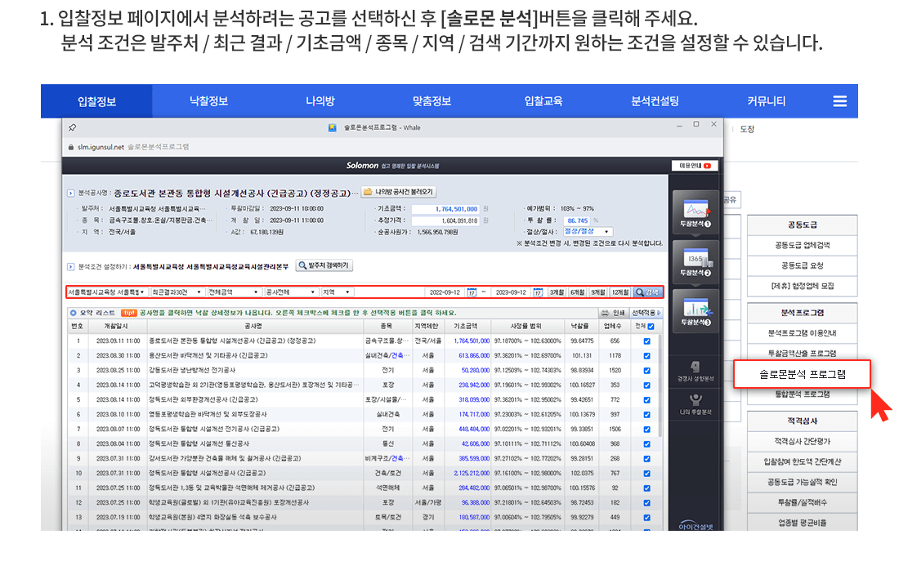Open 입찰참여 한도액 간단계산 link

(802, 462)
